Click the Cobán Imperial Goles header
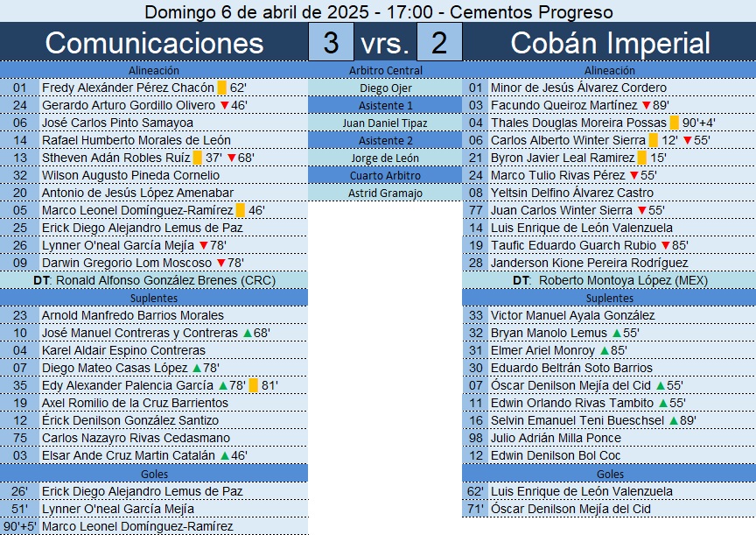Screen dimensions: 756x535 click(x=609, y=474)
